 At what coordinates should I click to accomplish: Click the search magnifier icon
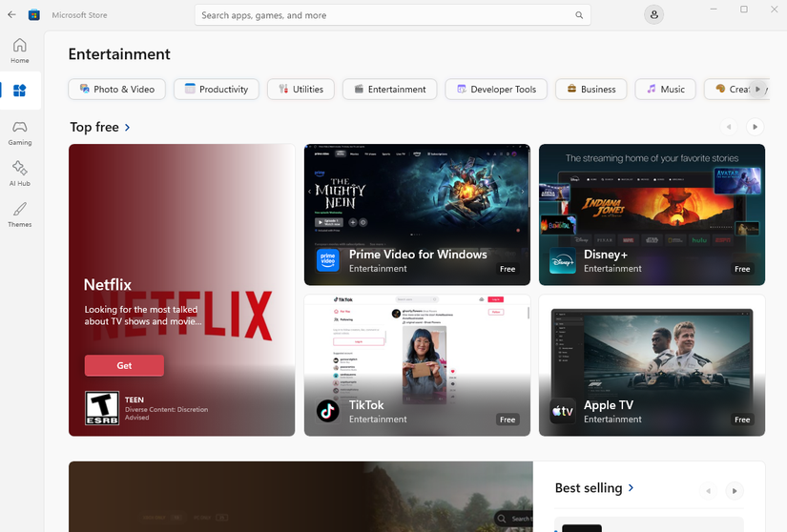coord(579,15)
